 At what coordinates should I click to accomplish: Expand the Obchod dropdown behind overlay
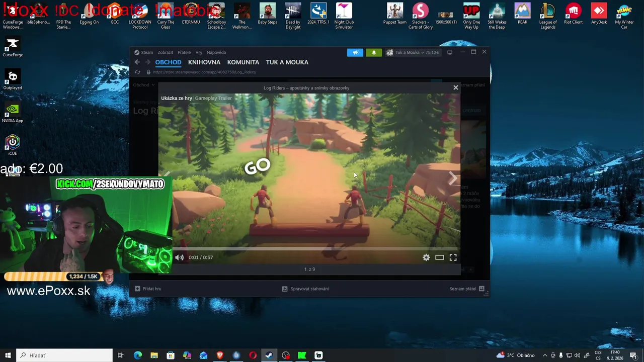tap(144, 85)
